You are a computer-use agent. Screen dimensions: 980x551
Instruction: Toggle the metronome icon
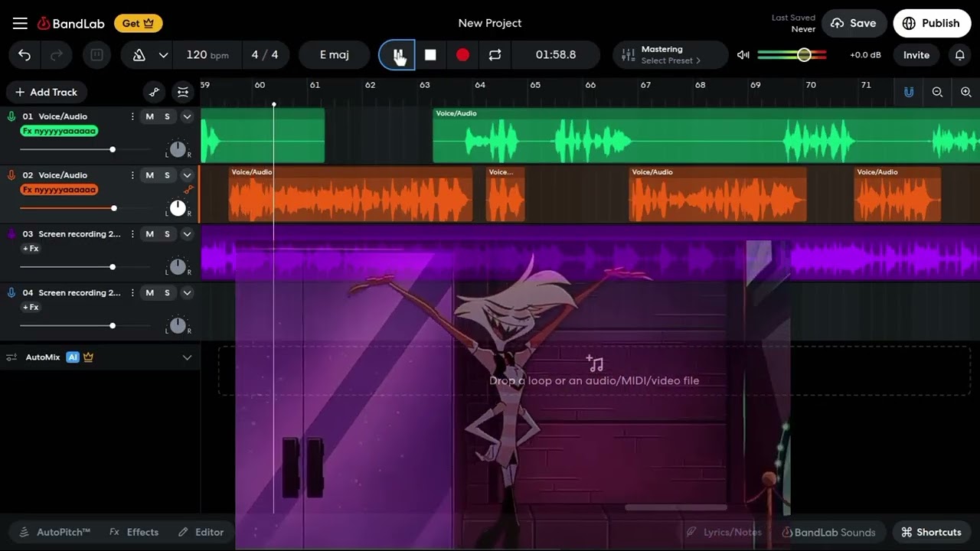[x=139, y=55]
